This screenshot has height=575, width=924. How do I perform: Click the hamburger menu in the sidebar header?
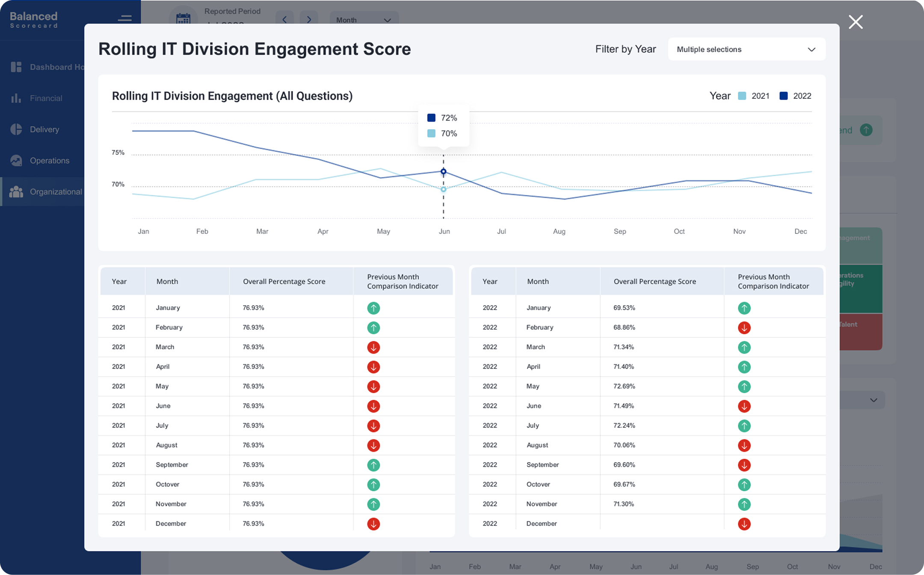pos(124,18)
